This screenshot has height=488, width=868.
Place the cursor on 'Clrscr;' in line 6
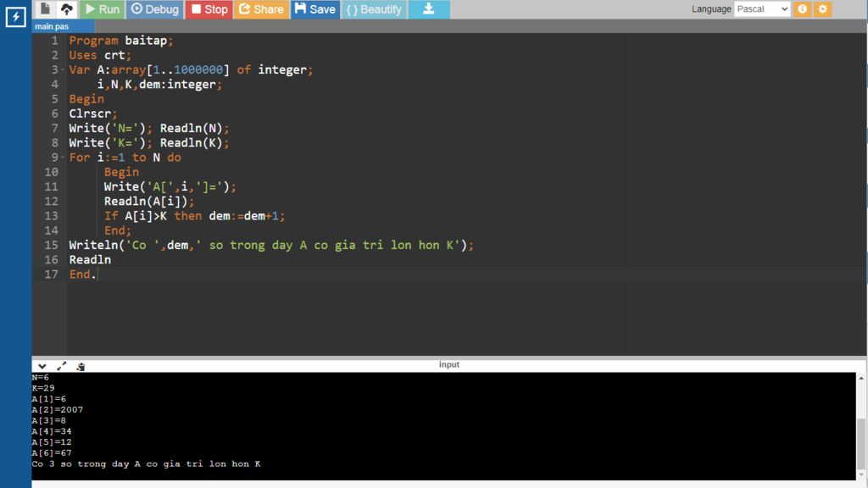(x=93, y=114)
